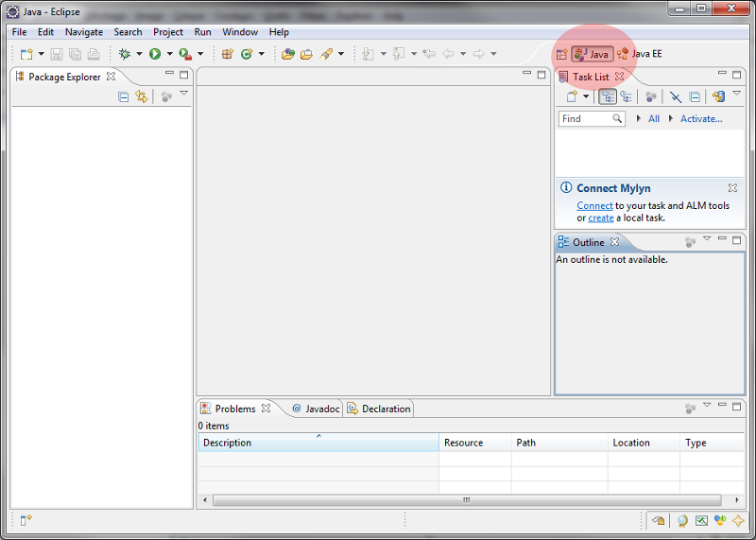Click the Connect link in Mylyn panel
The image size is (756, 540).
tap(594, 205)
